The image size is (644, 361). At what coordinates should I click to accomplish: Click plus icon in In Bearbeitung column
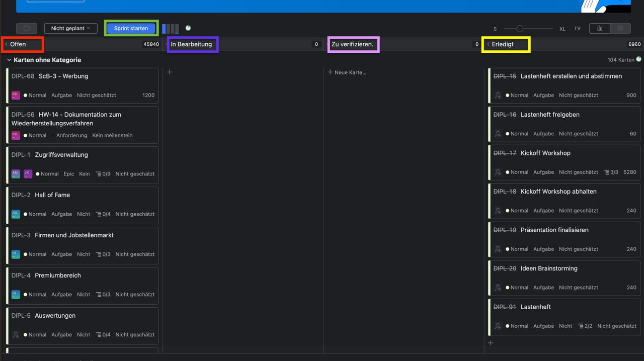[x=170, y=72]
